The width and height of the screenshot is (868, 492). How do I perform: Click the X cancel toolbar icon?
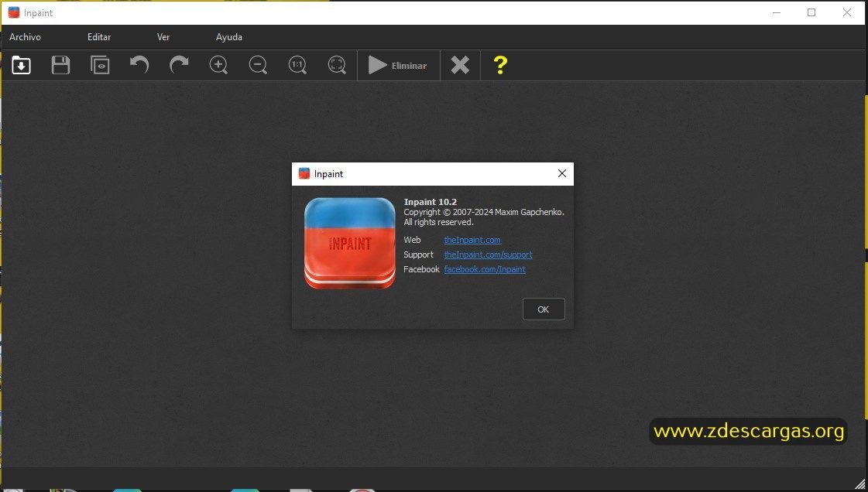pos(460,65)
